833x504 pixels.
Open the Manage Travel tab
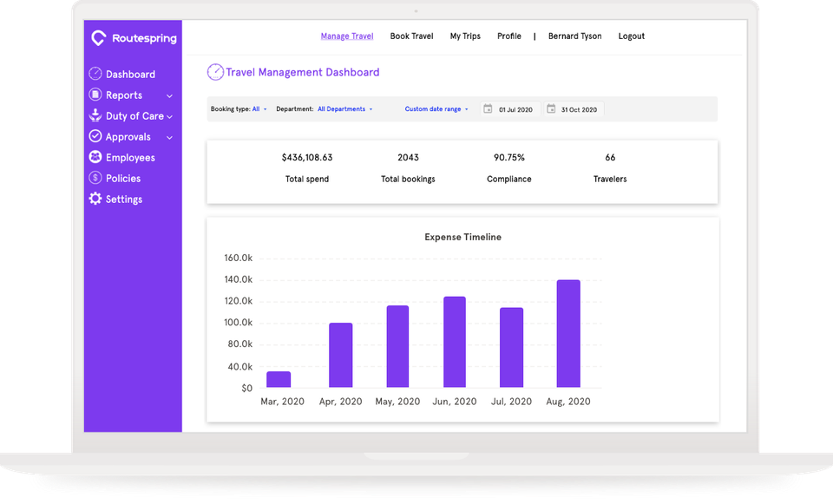coord(347,36)
